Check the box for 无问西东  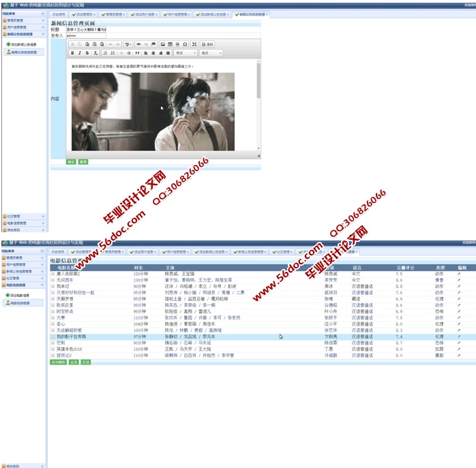point(53,280)
